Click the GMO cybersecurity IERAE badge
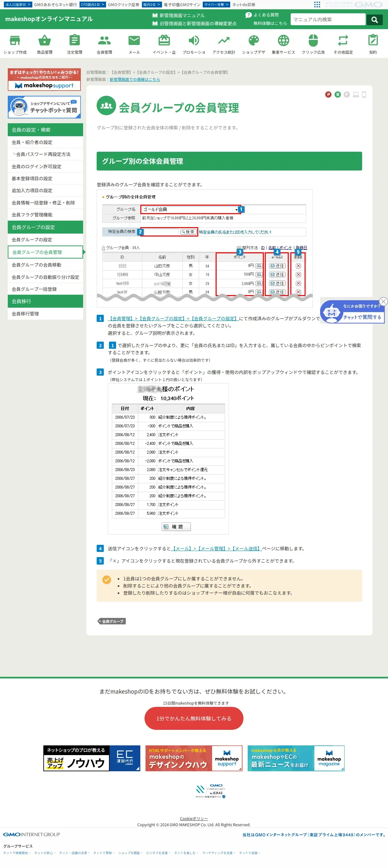Image resolution: width=388 pixels, height=868 pixels. pyautogui.click(x=210, y=791)
